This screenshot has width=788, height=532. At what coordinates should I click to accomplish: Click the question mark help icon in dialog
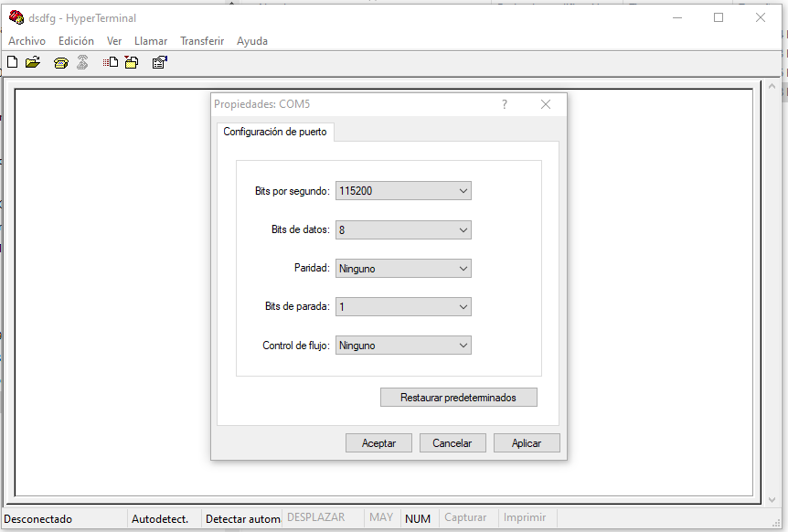(504, 104)
